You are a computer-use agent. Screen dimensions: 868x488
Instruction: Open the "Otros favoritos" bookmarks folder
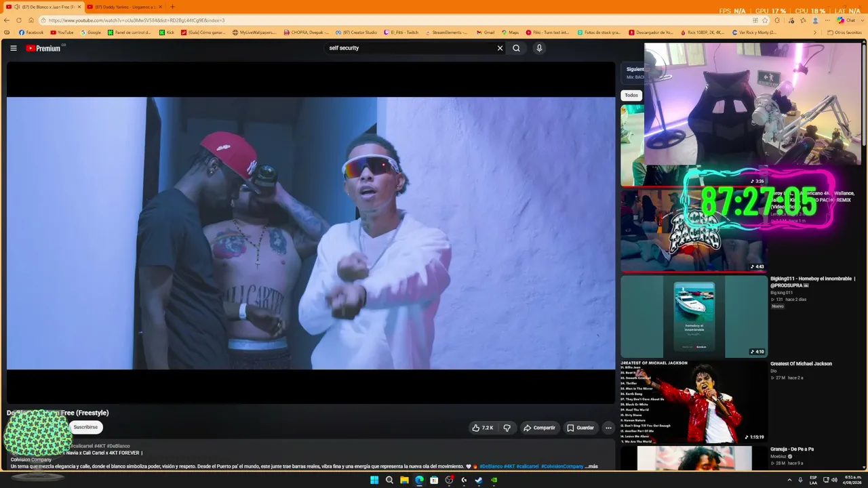click(x=844, y=32)
